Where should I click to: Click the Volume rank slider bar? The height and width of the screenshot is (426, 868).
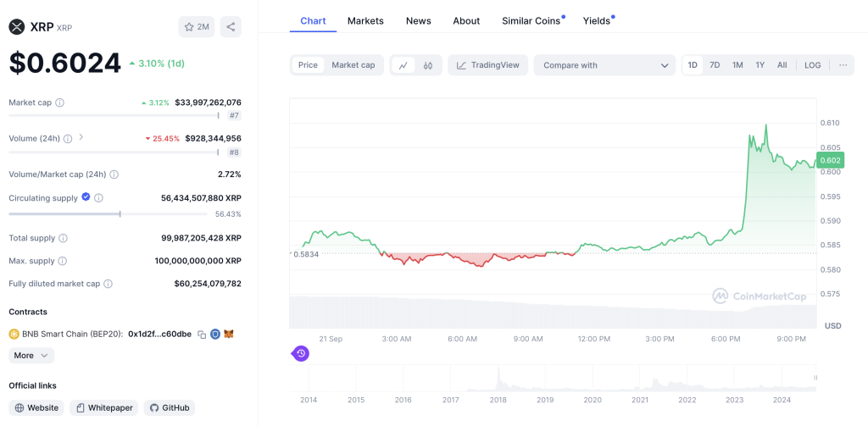tap(114, 152)
